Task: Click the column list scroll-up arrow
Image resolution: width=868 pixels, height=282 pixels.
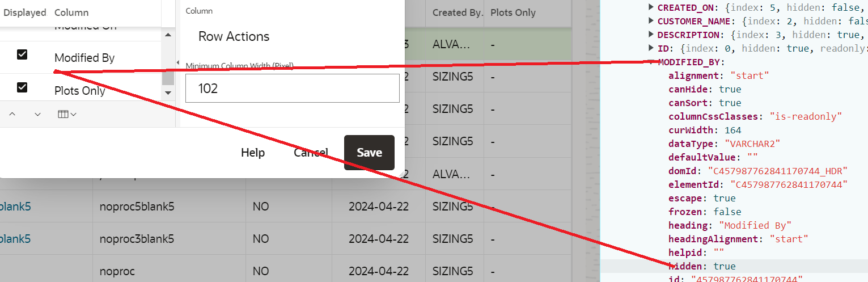Action: point(168,35)
